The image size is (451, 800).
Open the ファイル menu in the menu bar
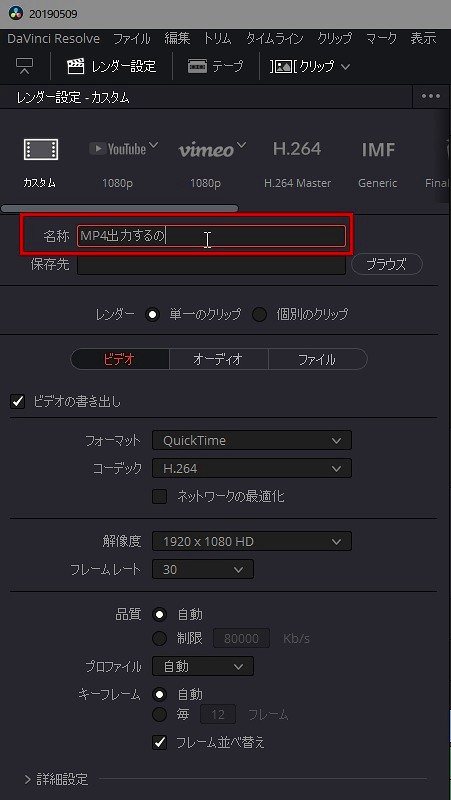[x=132, y=39]
